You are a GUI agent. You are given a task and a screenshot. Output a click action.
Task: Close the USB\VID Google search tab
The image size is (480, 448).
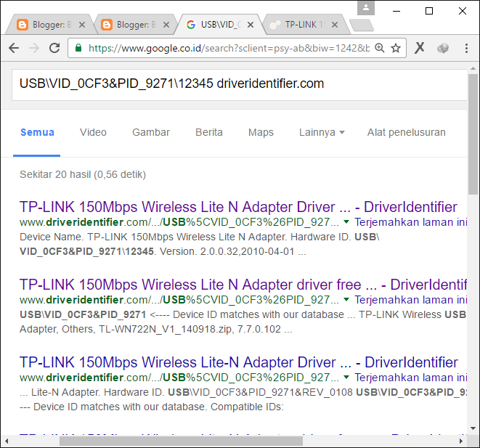[x=251, y=25]
